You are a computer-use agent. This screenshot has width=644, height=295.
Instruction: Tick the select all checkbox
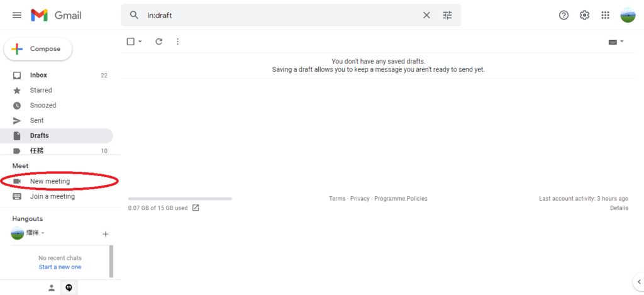(x=131, y=42)
